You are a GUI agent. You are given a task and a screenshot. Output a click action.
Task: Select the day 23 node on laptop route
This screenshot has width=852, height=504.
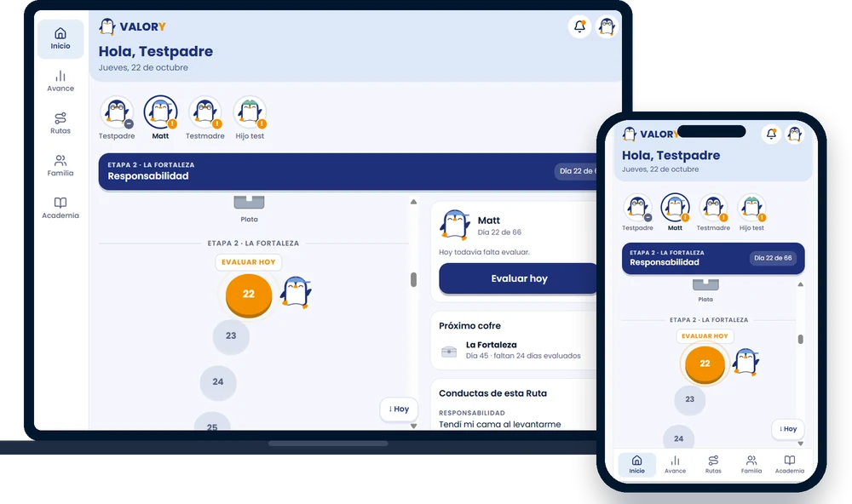pyautogui.click(x=231, y=336)
